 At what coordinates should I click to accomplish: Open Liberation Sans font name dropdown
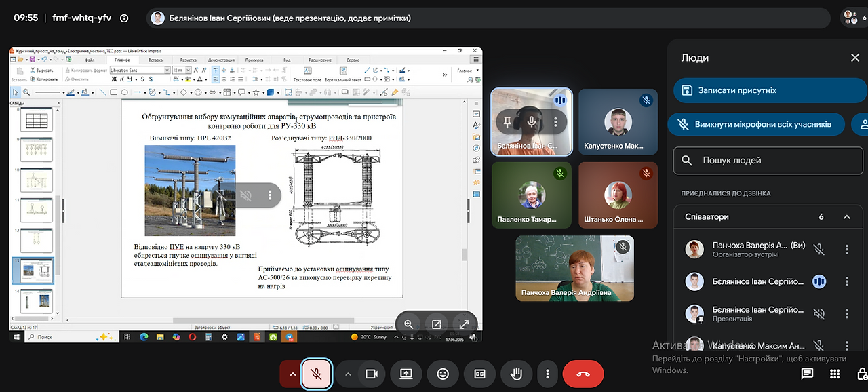pos(167,70)
